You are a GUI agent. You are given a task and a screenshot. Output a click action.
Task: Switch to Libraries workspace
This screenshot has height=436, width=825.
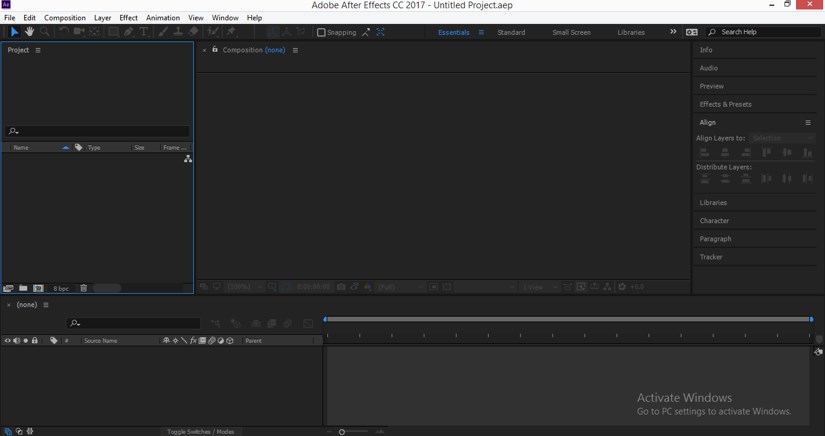631,32
